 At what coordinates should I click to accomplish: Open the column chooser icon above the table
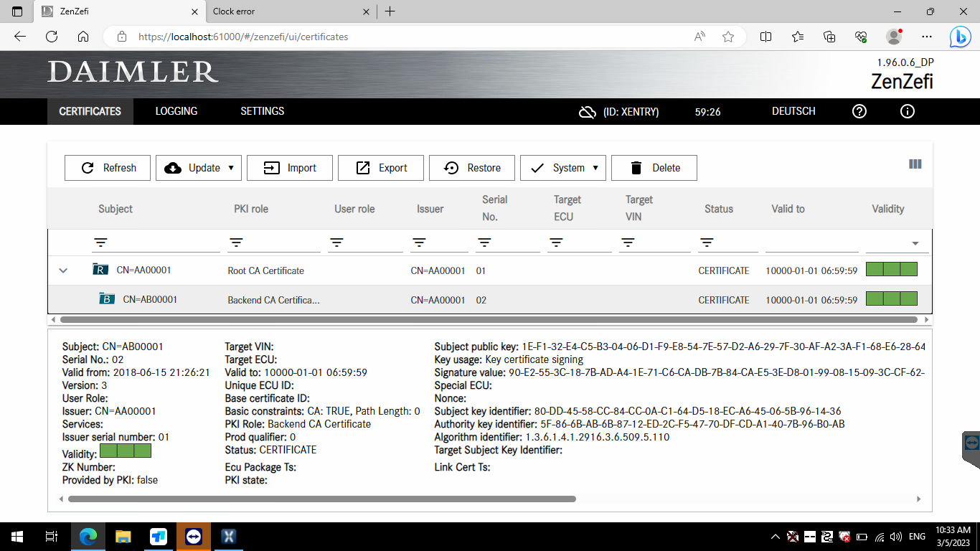(x=915, y=164)
